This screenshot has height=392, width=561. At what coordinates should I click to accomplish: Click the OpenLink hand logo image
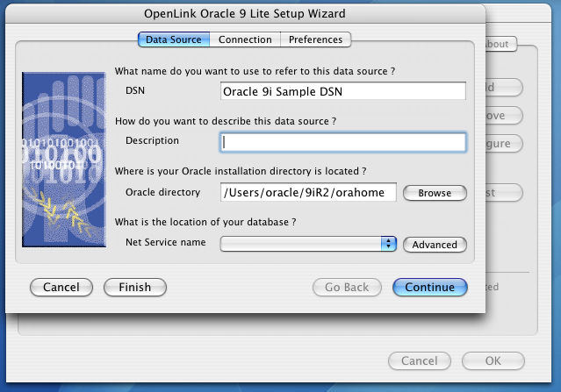pos(64,160)
